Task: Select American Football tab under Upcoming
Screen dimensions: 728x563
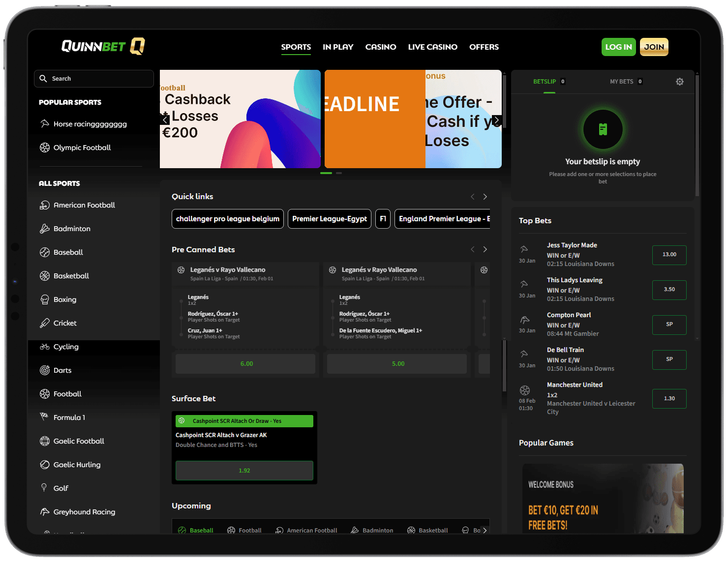Action: coord(306,531)
